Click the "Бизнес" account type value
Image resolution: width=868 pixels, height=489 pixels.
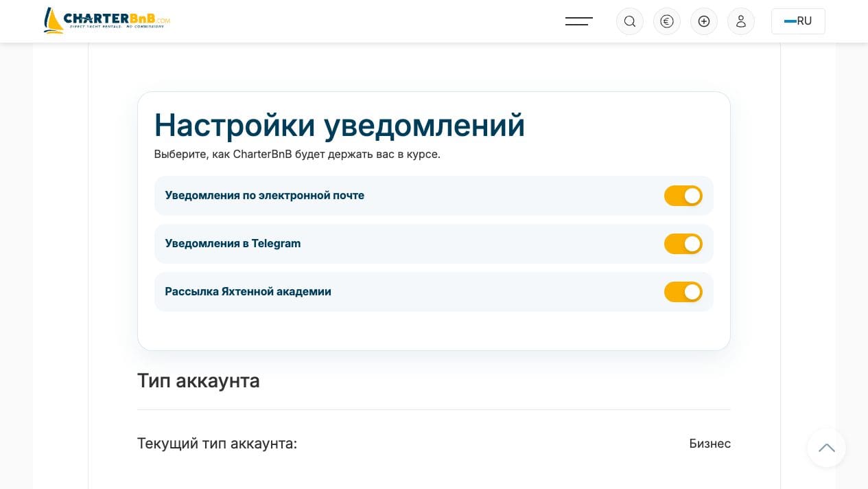coord(710,444)
